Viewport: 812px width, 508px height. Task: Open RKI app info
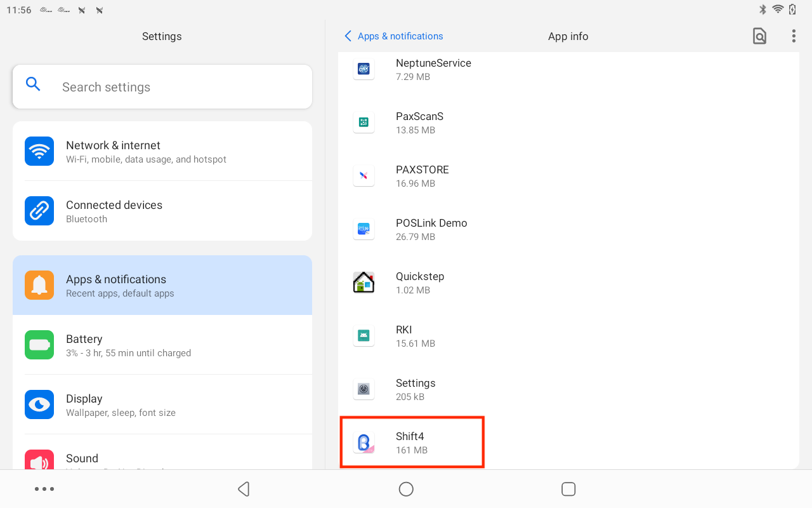tap(568, 336)
